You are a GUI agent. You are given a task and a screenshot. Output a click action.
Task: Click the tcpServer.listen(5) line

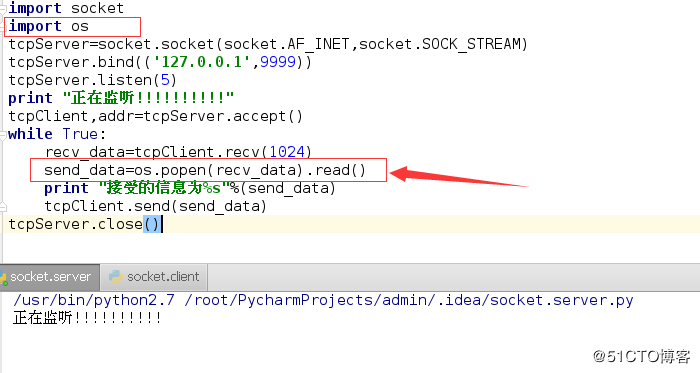(x=92, y=80)
